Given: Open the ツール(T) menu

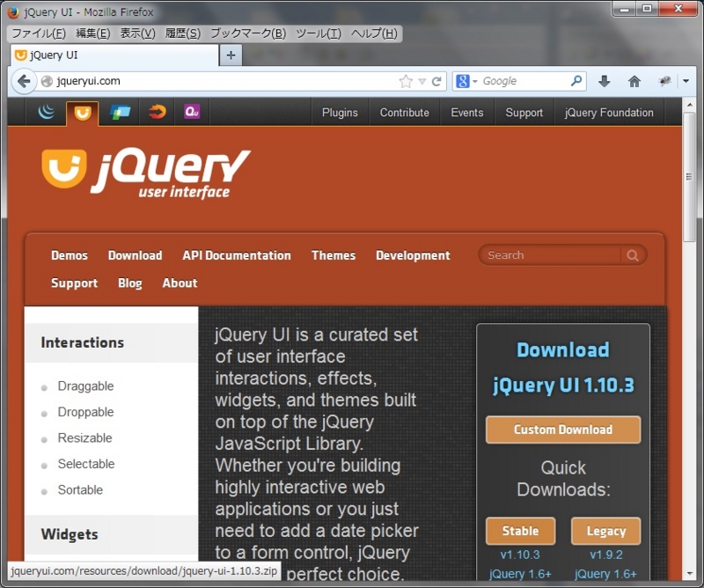Looking at the screenshot, I should coord(319,33).
